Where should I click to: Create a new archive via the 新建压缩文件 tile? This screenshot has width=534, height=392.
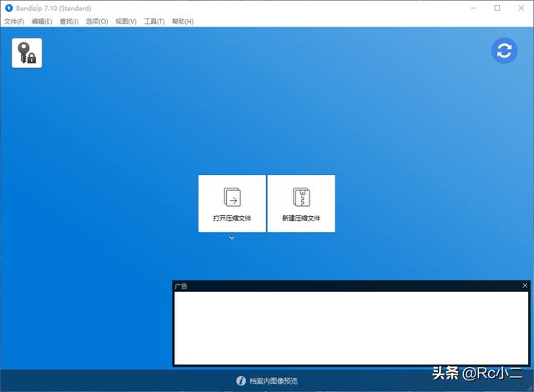pos(301,204)
